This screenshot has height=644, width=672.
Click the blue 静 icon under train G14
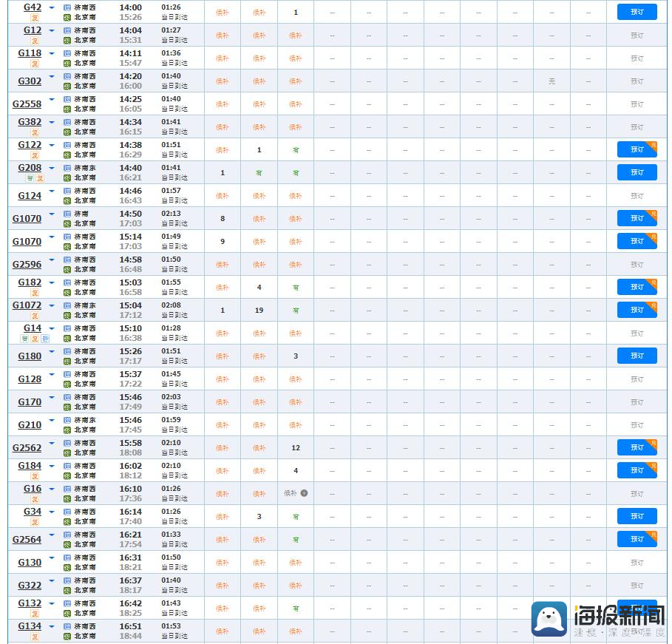point(45,339)
